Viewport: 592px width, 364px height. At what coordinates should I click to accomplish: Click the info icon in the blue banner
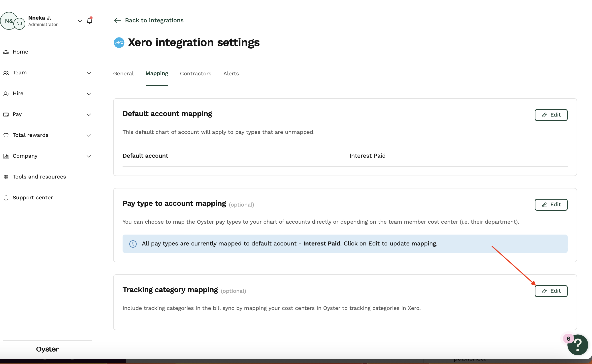(x=133, y=244)
